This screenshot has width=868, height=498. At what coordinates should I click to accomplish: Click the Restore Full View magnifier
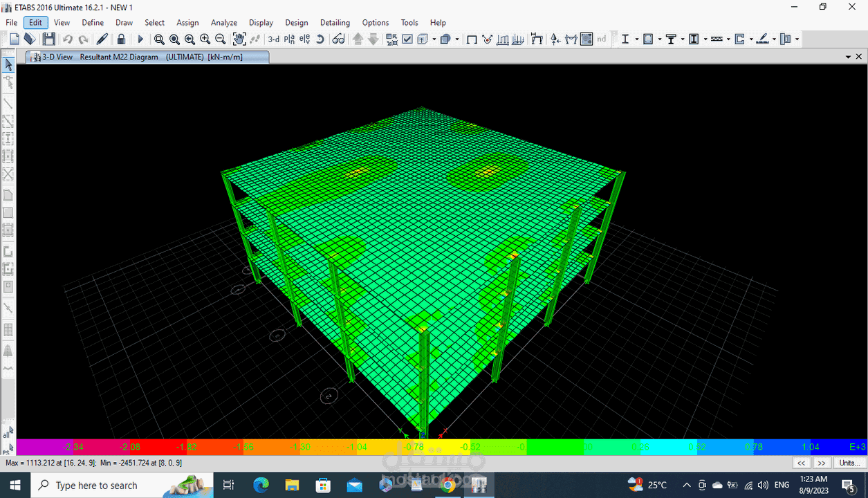click(x=174, y=39)
